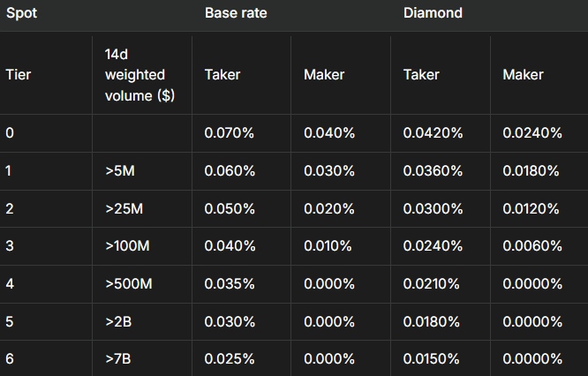The height and width of the screenshot is (376, 588).
Task: Click 'Taker' header under Diamond
Action: point(421,75)
